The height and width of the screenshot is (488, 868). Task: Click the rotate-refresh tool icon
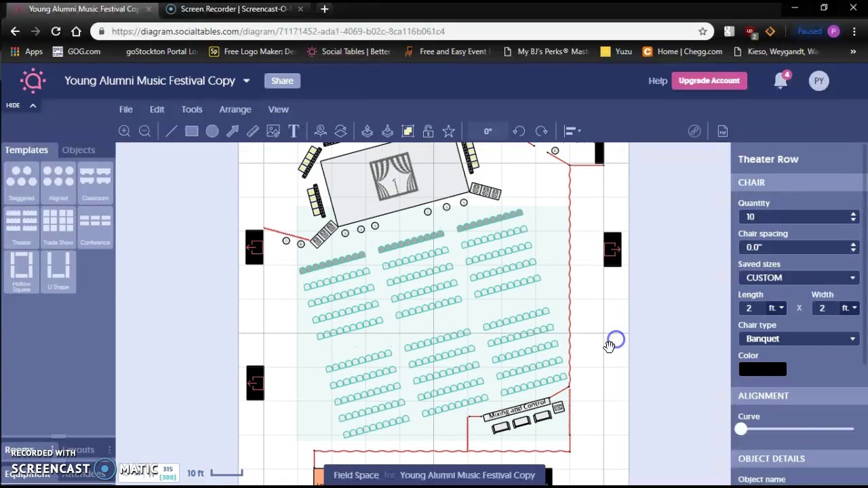pyautogui.click(x=340, y=131)
